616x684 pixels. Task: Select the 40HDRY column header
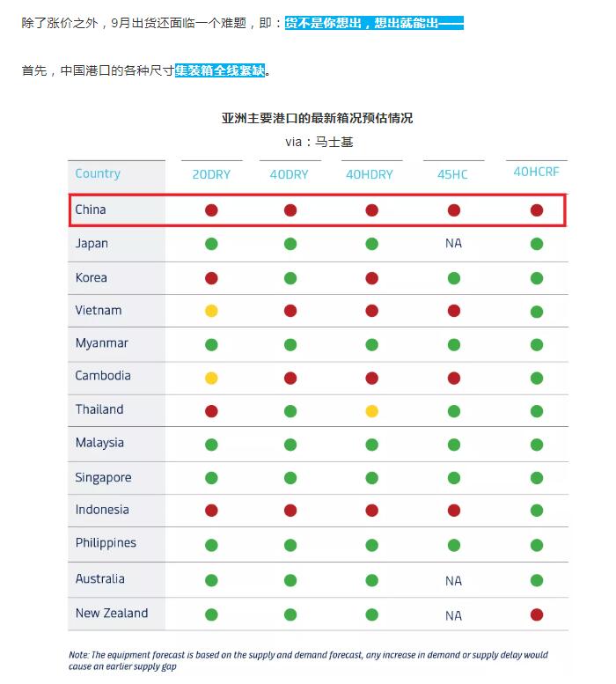click(x=370, y=174)
